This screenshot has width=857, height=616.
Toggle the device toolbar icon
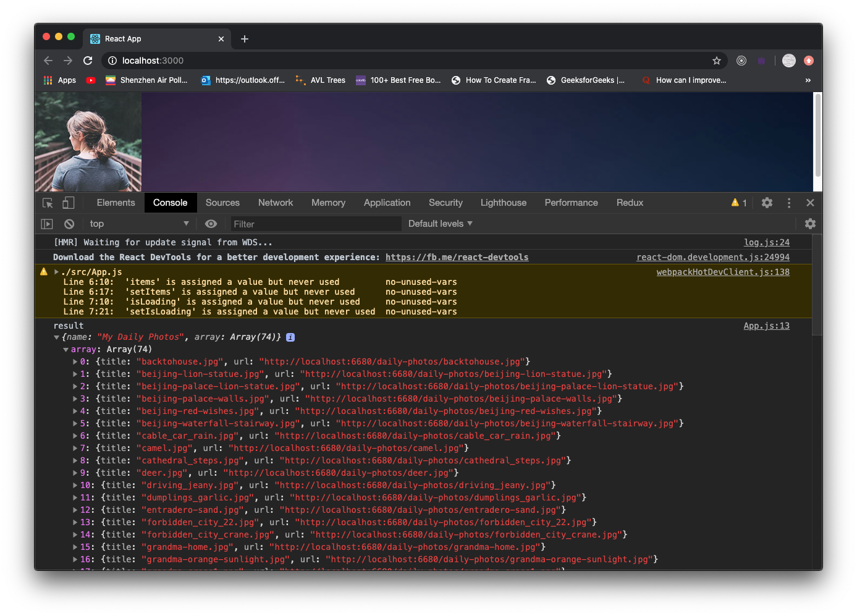point(69,203)
